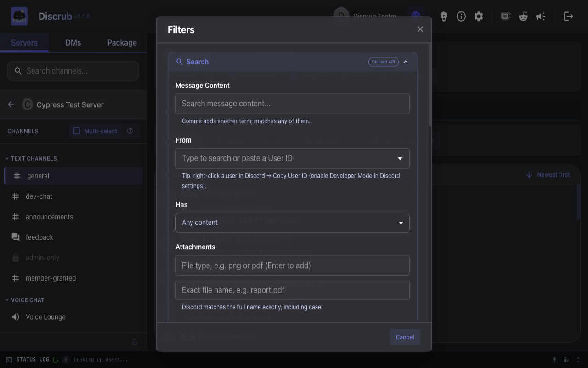
Task: Close the Filters dialog with X
Action: [x=420, y=29]
